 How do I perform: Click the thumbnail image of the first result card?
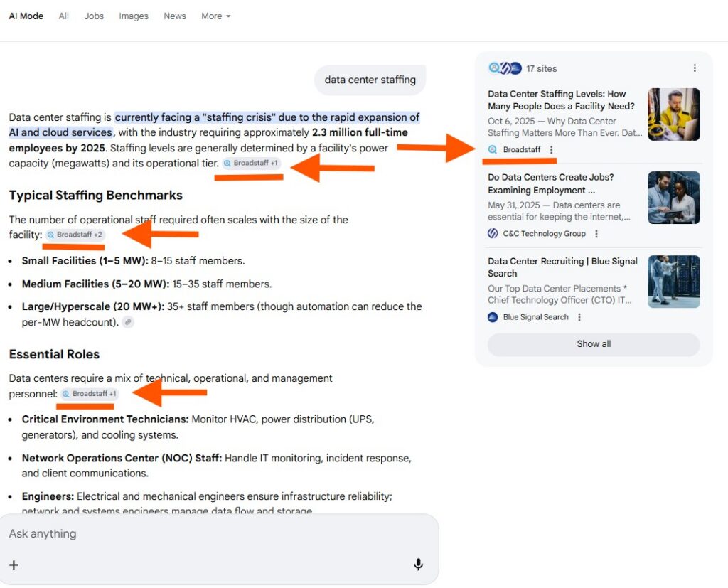point(673,114)
